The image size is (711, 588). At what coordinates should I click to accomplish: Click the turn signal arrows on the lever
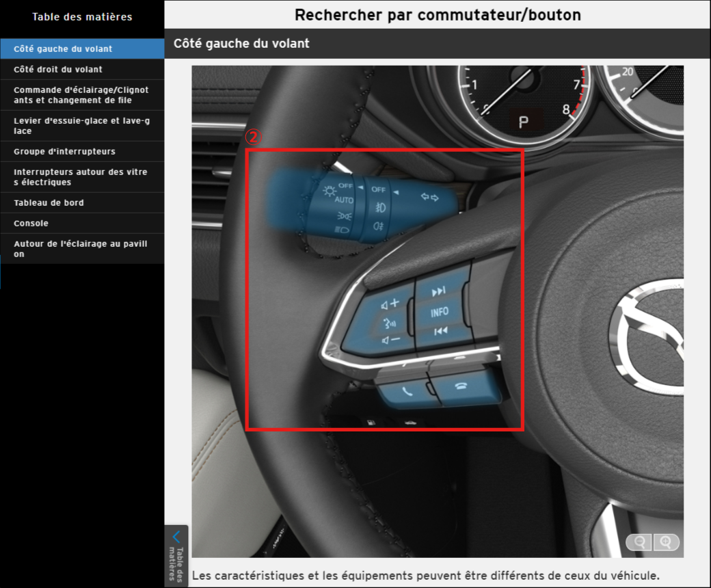point(429,198)
